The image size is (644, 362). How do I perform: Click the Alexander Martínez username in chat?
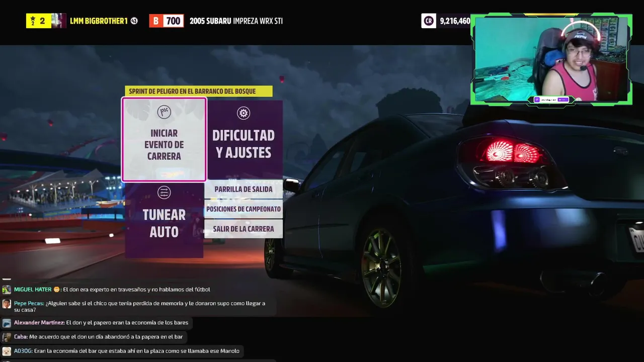pos(39,323)
